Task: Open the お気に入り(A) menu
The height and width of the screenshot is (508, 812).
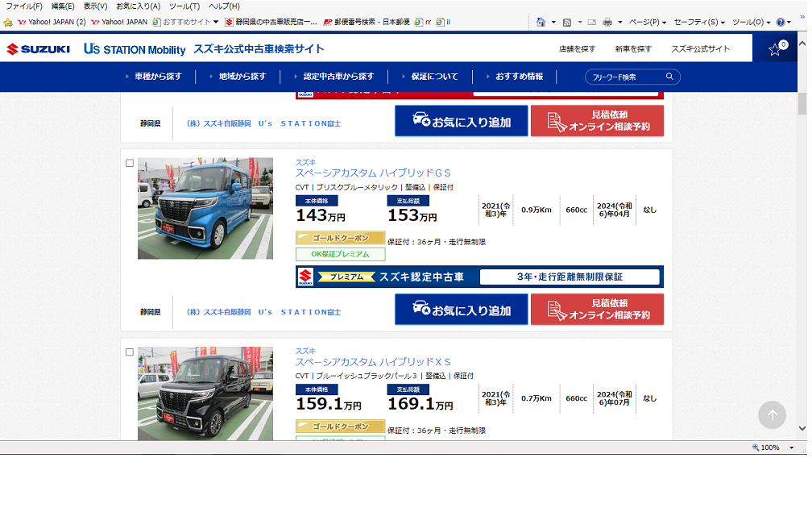Action: 139,6
